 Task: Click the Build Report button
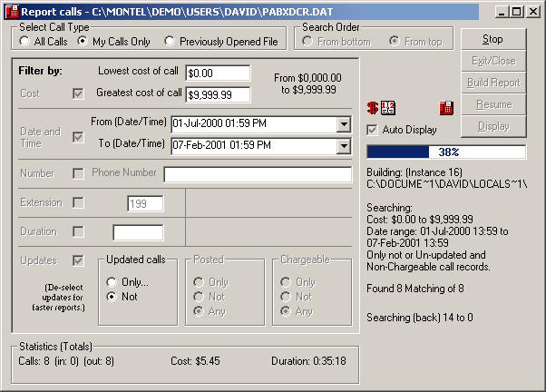493,83
